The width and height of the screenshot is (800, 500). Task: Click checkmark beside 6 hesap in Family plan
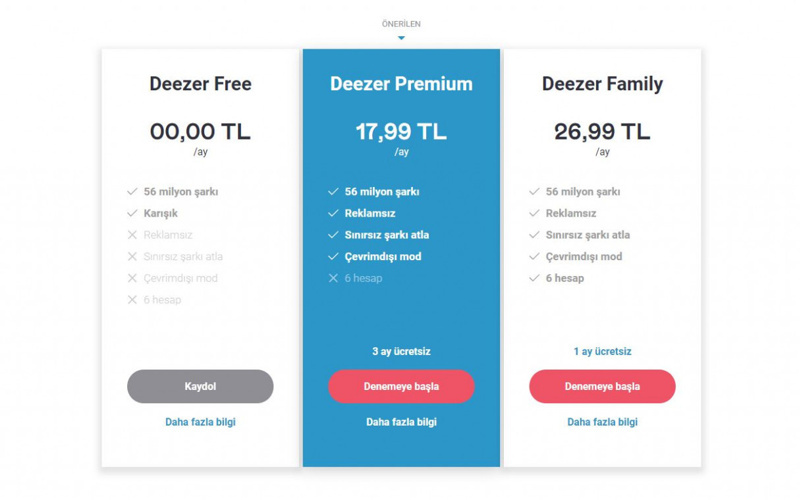(534, 278)
